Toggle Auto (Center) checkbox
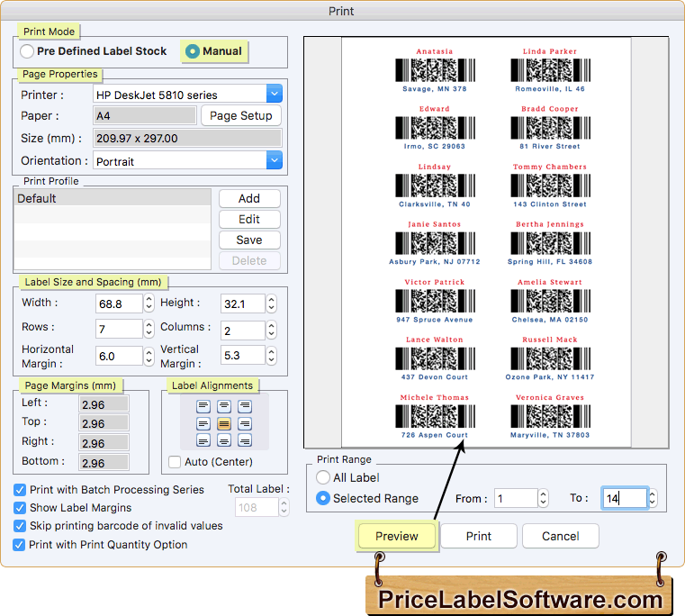The width and height of the screenshot is (685, 616). 175,462
